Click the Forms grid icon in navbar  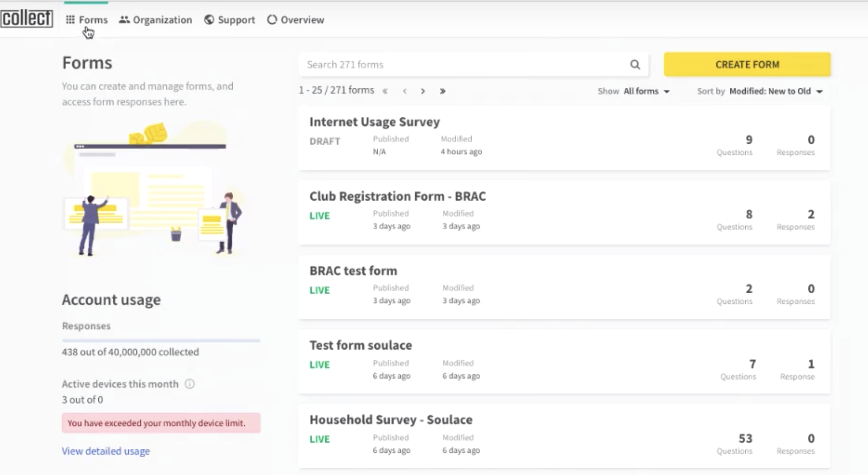click(x=71, y=19)
